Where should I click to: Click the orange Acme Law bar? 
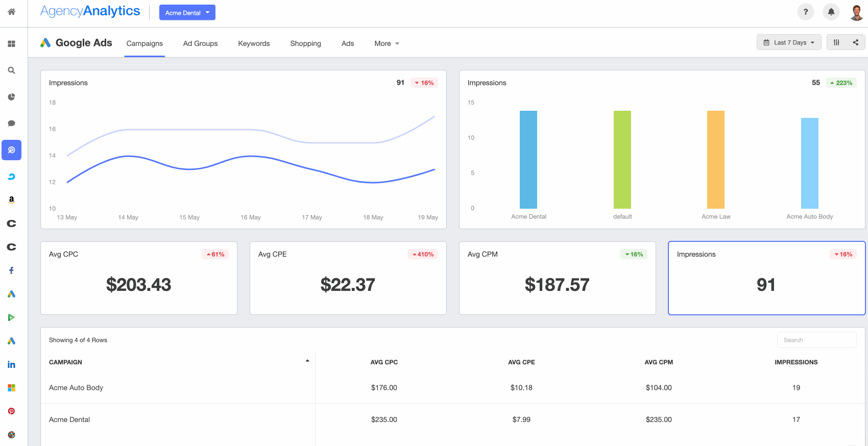click(x=716, y=160)
